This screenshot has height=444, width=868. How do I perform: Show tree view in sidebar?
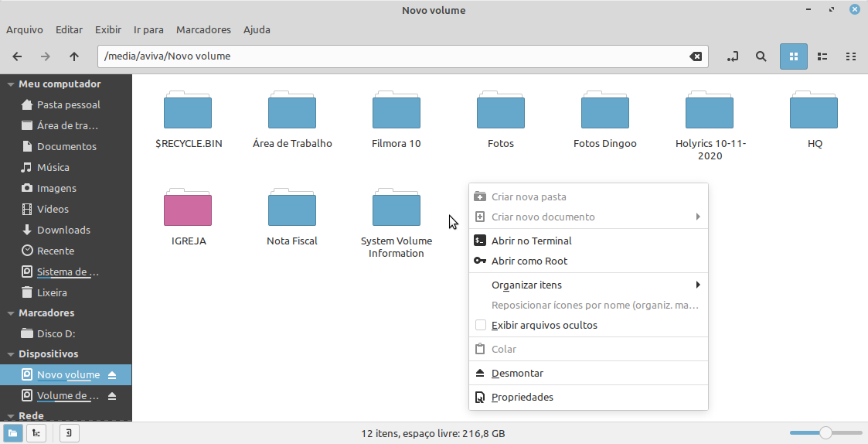coord(36,433)
